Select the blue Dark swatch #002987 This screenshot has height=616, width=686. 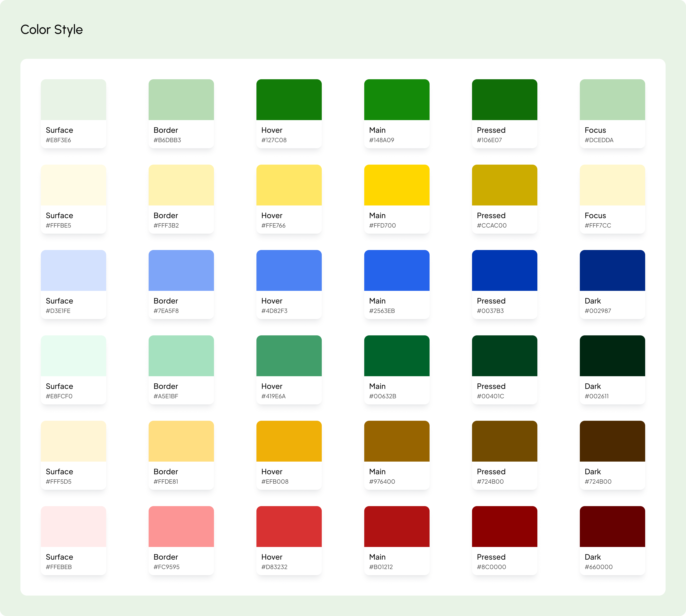(612, 270)
